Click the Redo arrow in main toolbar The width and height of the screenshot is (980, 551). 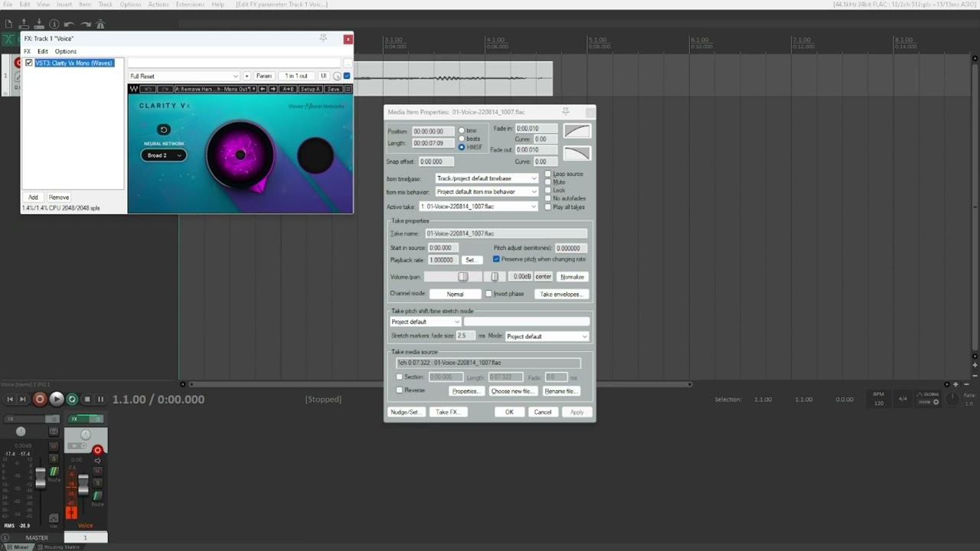pyautogui.click(x=85, y=24)
